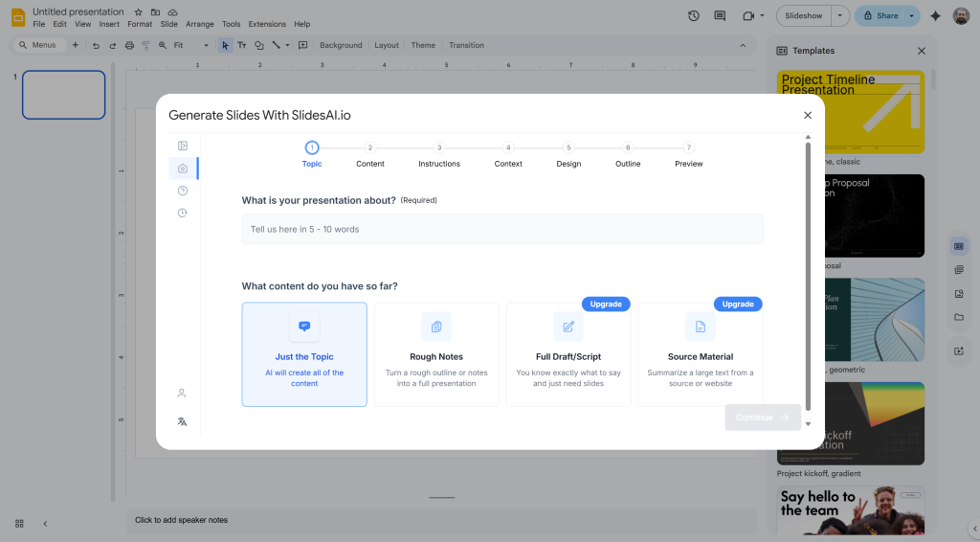Click the add comment toolbar icon
Image resolution: width=980 pixels, height=542 pixels.
pos(303,45)
